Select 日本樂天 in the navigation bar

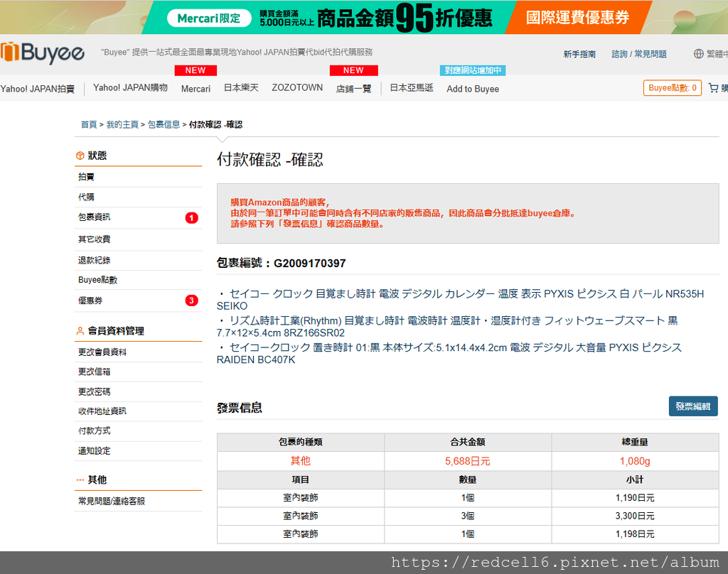pos(241,87)
